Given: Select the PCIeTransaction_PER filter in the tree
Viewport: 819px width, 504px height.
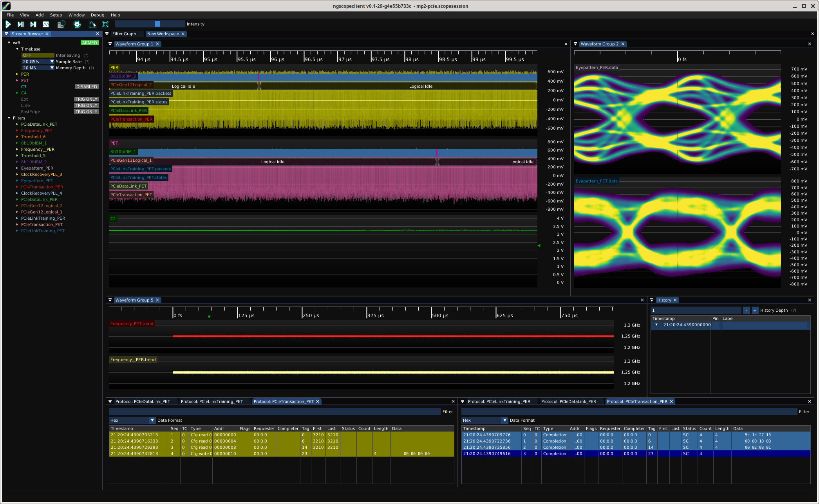Looking at the screenshot, I should [42, 187].
